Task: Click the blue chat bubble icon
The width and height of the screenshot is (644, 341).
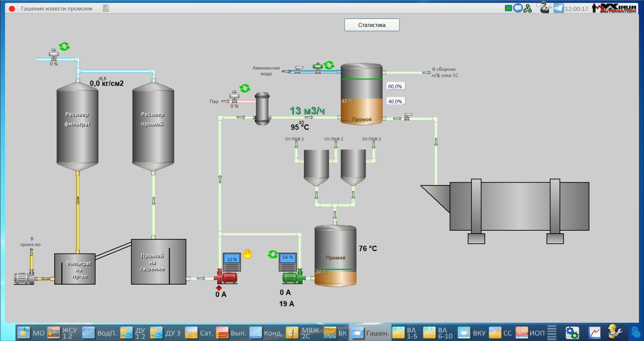Action: [x=517, y=8]
